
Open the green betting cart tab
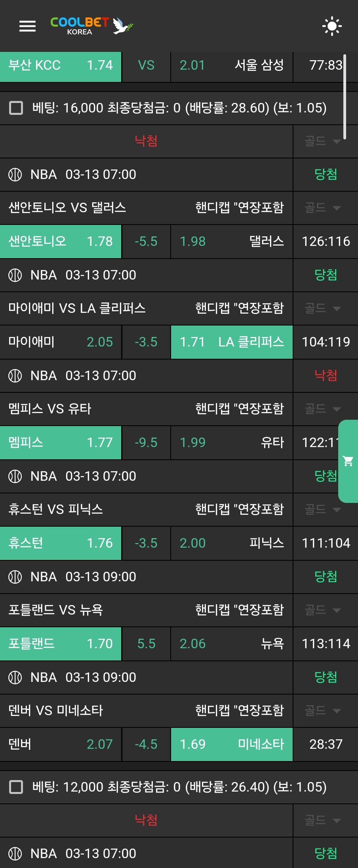[348, 461]
